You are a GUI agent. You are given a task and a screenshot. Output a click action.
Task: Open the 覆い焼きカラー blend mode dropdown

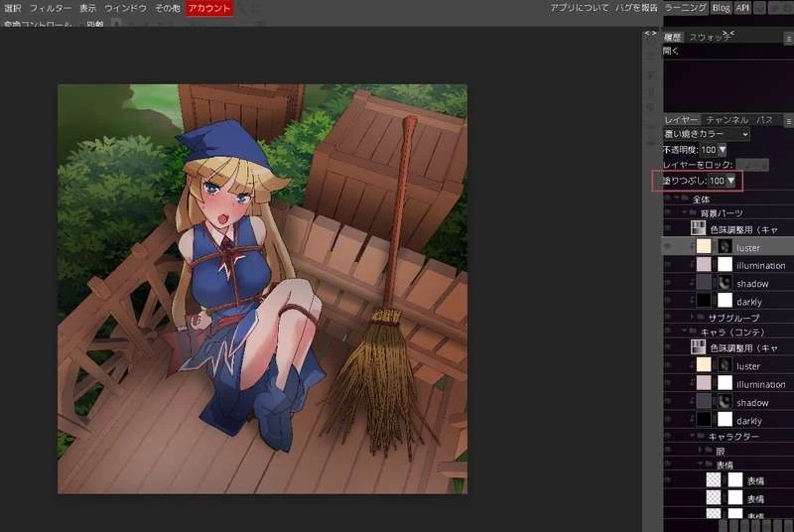tap(707, 134)
